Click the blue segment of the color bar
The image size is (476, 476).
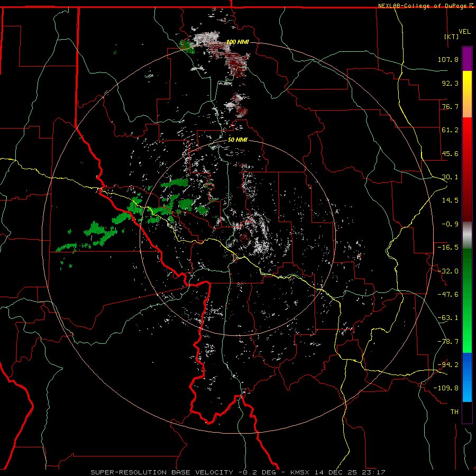click(x=467, y=377)
